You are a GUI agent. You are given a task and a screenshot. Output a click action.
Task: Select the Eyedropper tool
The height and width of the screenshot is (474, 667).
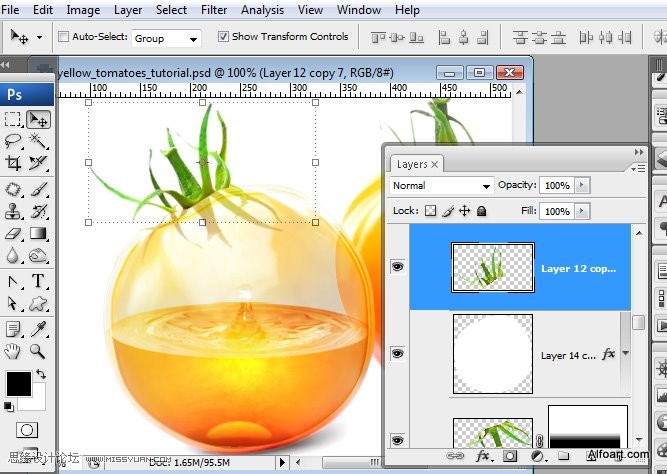[38, 328]
